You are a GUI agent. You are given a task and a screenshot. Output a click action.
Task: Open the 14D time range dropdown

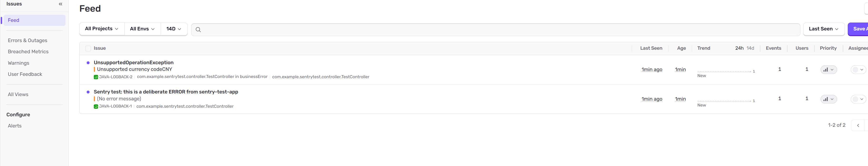[x=174, y=29]
